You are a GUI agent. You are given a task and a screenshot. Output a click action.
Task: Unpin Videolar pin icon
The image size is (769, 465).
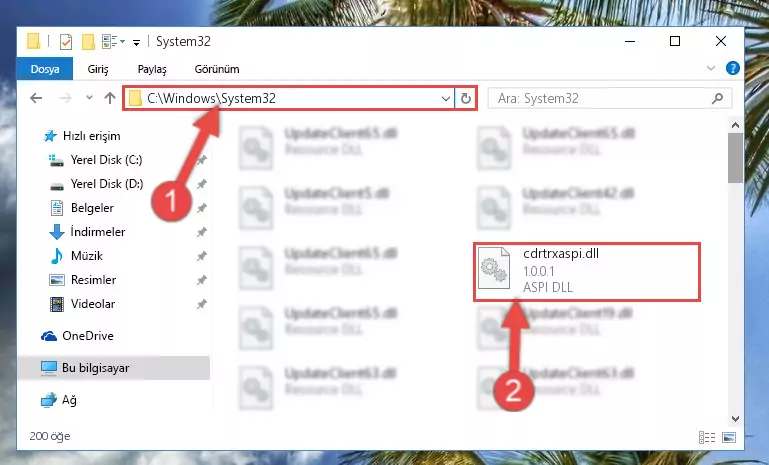(202, 304)
